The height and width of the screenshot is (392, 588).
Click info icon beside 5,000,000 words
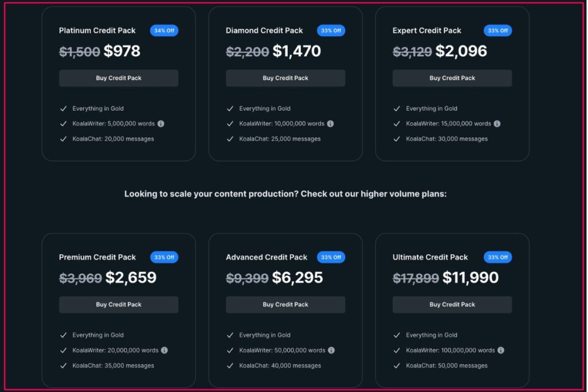coord(161,123)
